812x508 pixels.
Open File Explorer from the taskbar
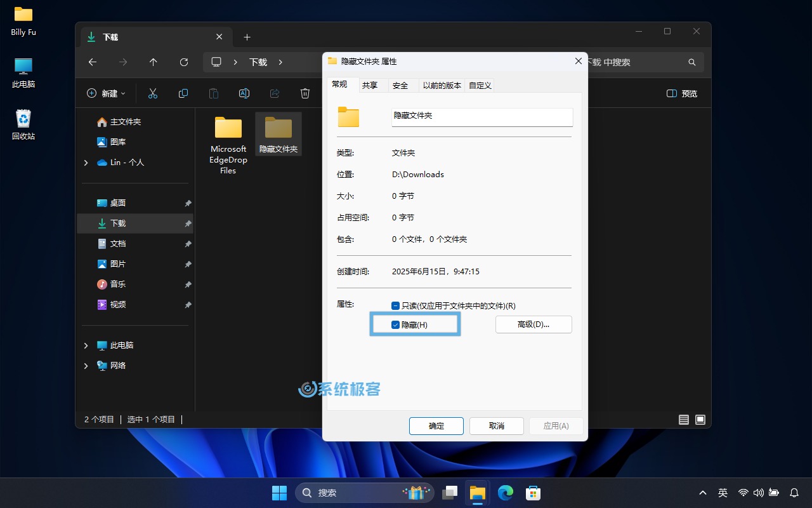pyautogui.click(x=478, y=493)
